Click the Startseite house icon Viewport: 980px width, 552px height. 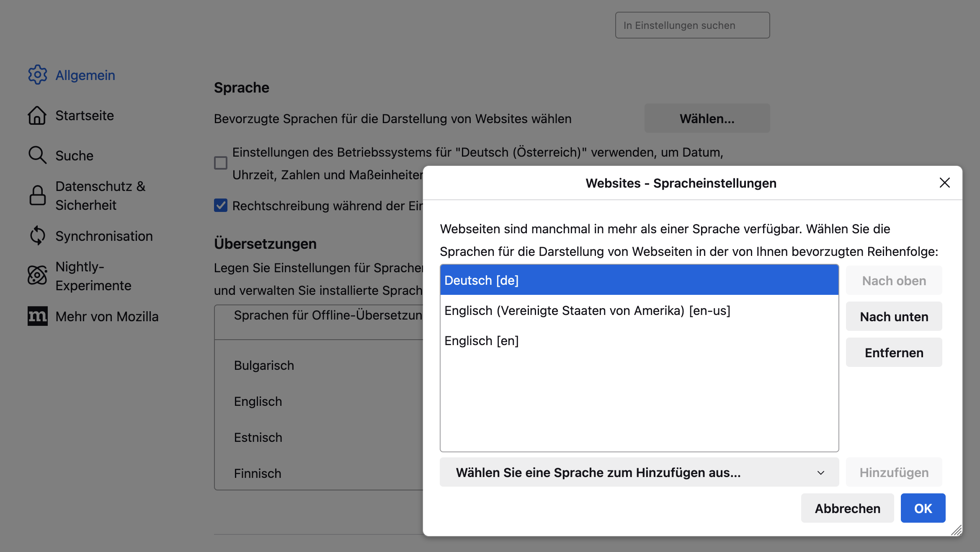[37, 115]
